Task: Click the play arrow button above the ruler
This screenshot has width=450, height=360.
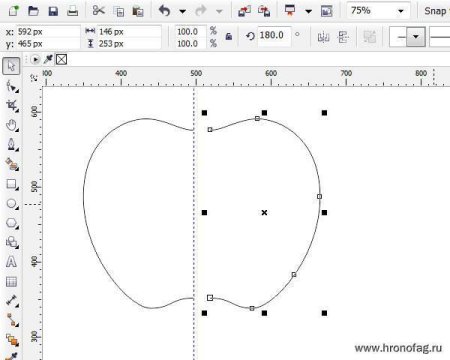Action: click(x=35, y=60)
